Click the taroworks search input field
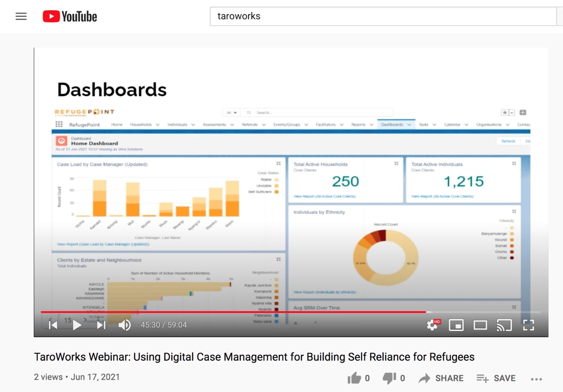 [x=381, y=16]
